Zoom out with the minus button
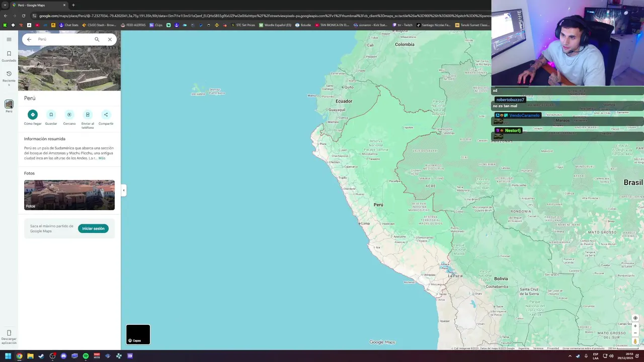 pyautogui.click(x=635, y=333)
